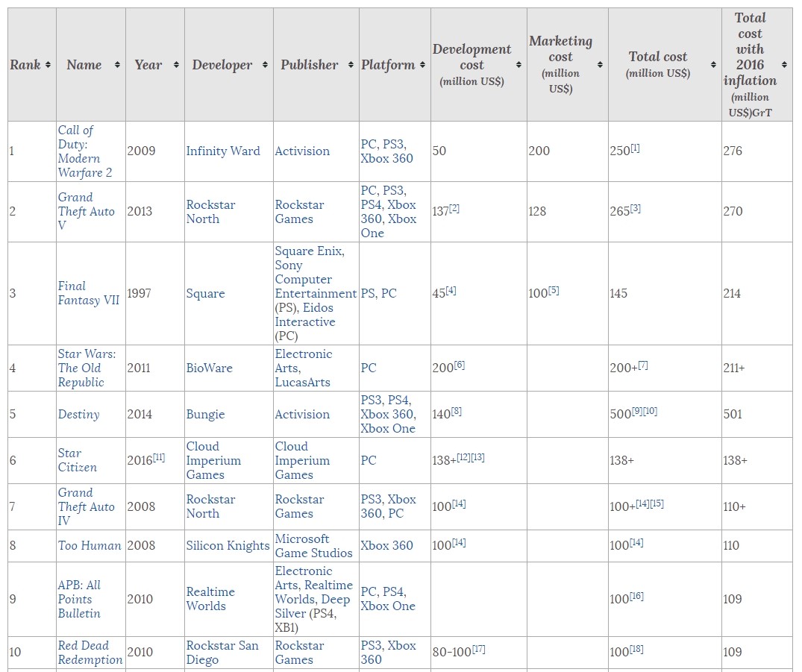Select the 1997 year cell

point(155,294)
